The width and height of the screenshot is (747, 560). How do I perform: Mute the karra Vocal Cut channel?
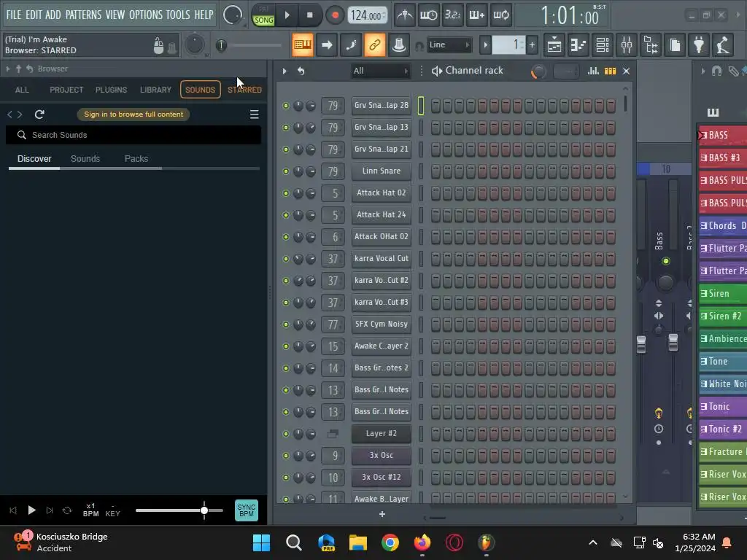(x=286, y=259)
